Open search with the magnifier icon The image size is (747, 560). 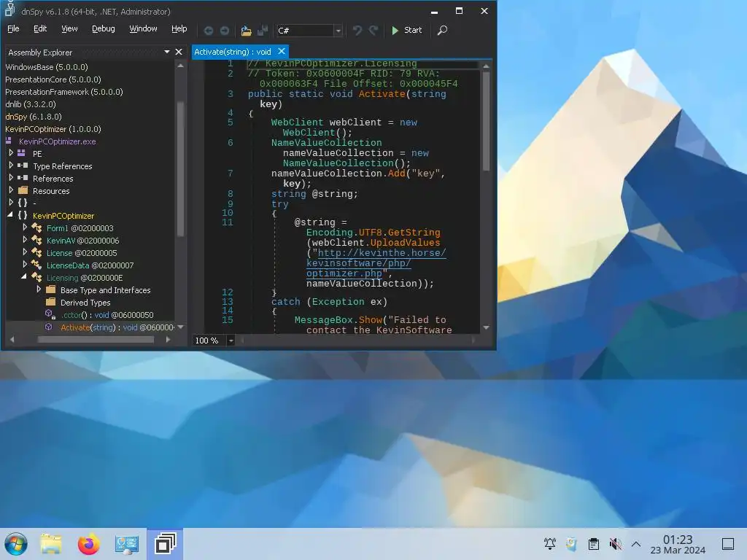tap(443, 30)
